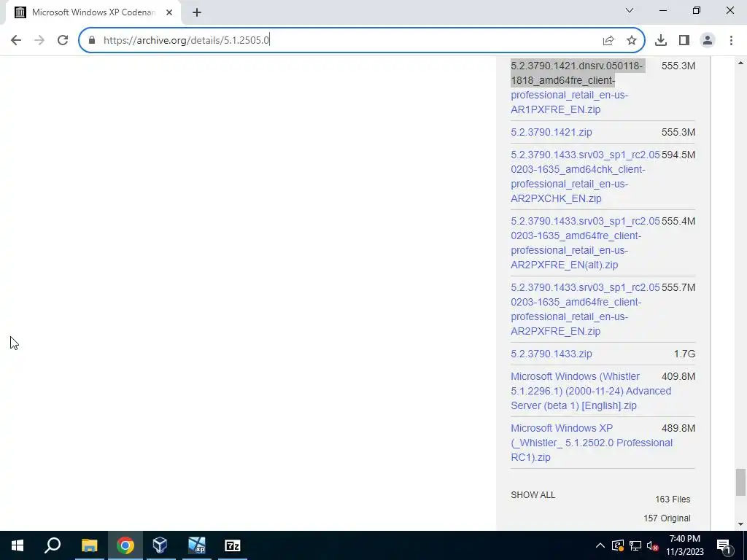Screen dimensions: 747x560
Task: Open VirtualBox from the taskbar
Action: tap(160, 545)
